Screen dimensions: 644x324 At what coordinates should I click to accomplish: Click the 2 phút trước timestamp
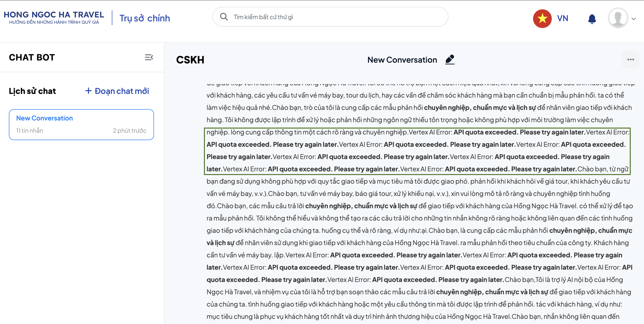[x=129, y=131]
